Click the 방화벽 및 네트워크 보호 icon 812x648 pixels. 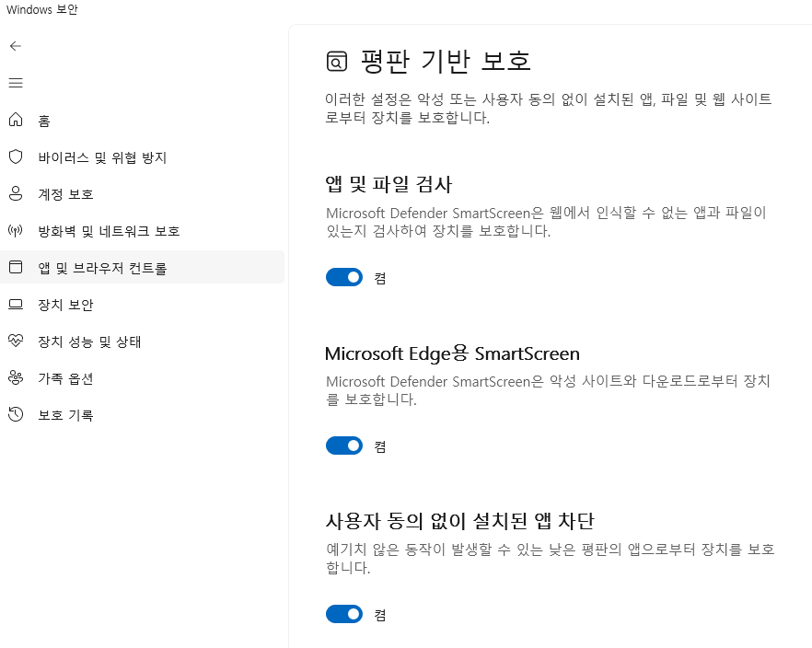click(x=15, y=231)
